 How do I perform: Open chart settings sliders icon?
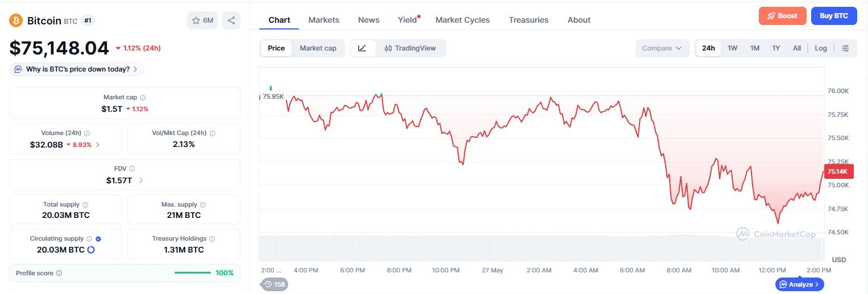[x=845, y=48]
